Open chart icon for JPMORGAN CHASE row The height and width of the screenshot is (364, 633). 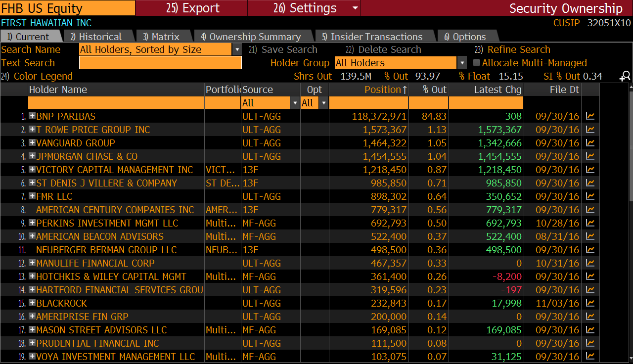point(590,156)
